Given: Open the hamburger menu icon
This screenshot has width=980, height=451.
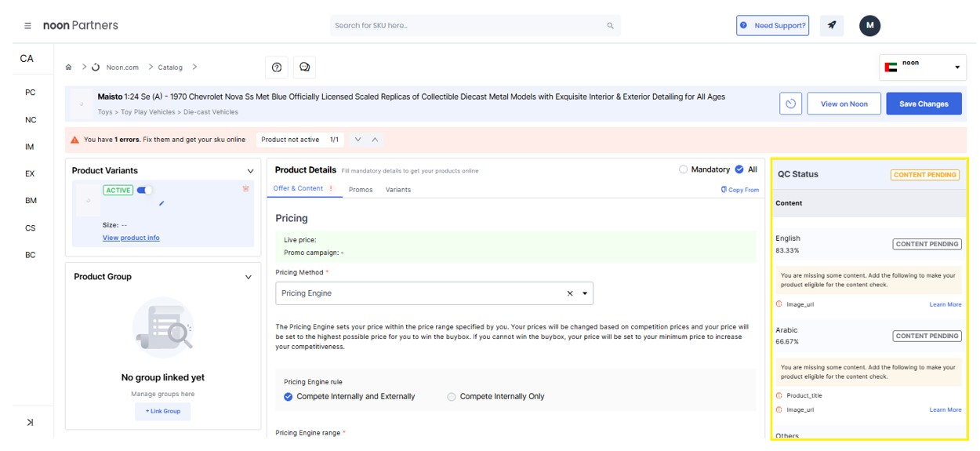Looking at the screenshot, I should pos(27,26).
